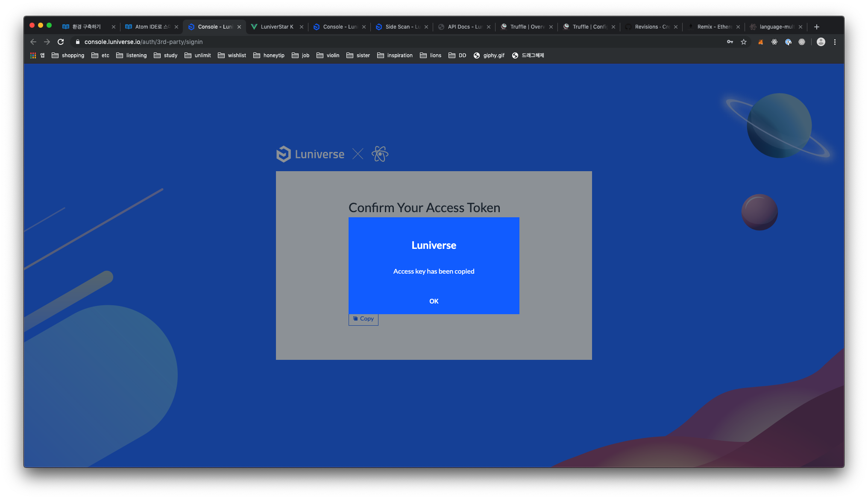This screenshot has width=868, height=499.
Task: Open the listening bookmark folder
Action: point(132,55)
